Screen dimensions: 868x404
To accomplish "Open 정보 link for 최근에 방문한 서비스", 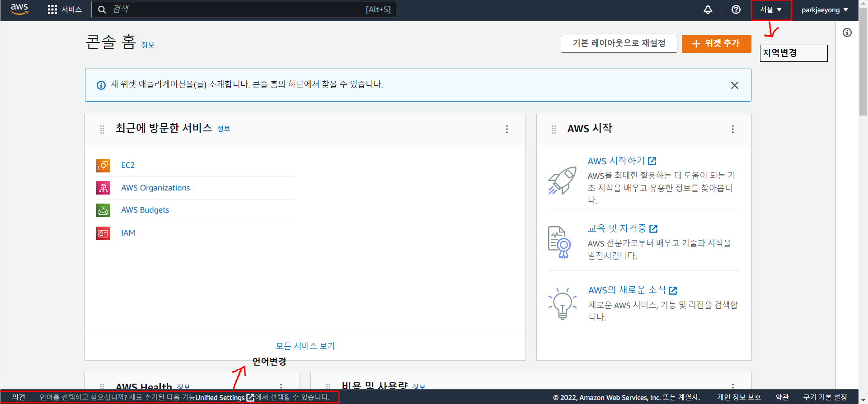I will click(x=224, y=129).
